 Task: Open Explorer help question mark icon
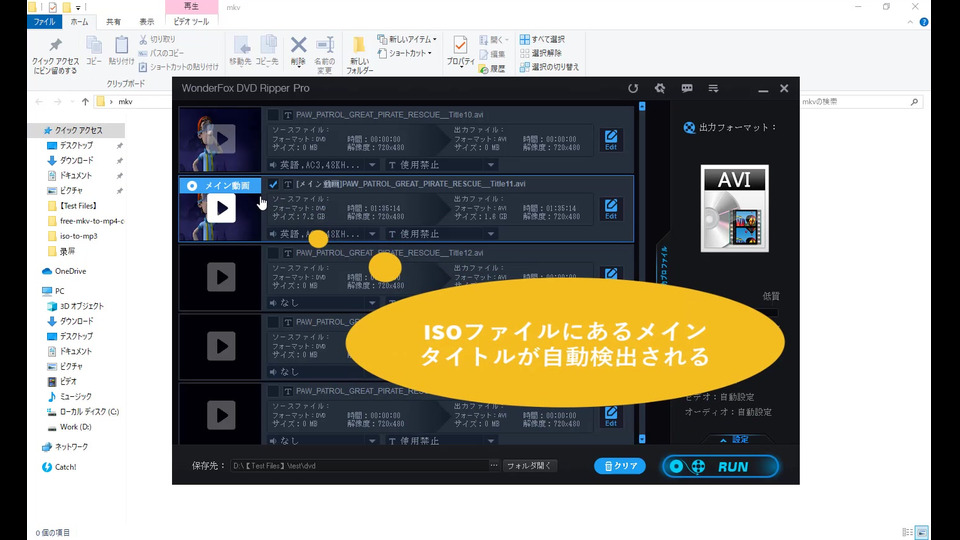924,22
